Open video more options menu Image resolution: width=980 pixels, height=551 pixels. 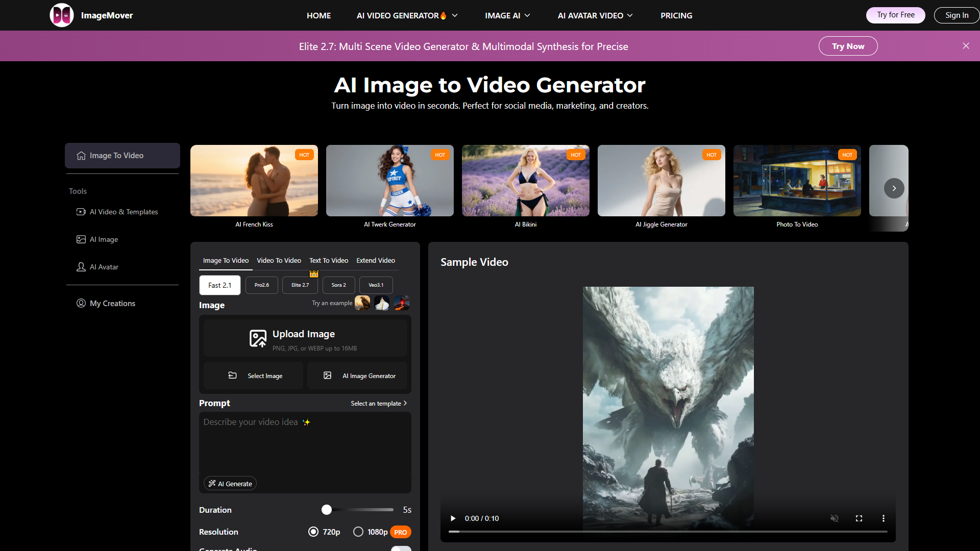884,518
